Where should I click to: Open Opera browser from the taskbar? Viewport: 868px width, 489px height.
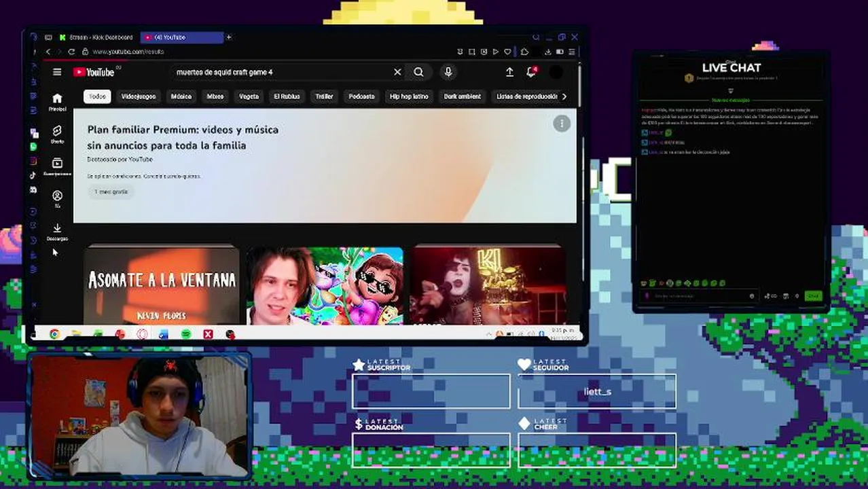(x=142, y=334)
